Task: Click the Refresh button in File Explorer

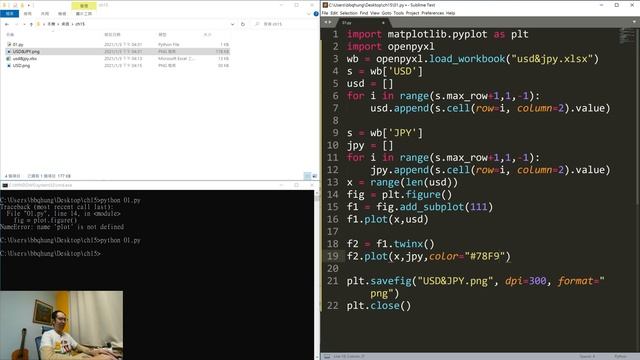Action: pyautogui.click(x=242, y=24)
